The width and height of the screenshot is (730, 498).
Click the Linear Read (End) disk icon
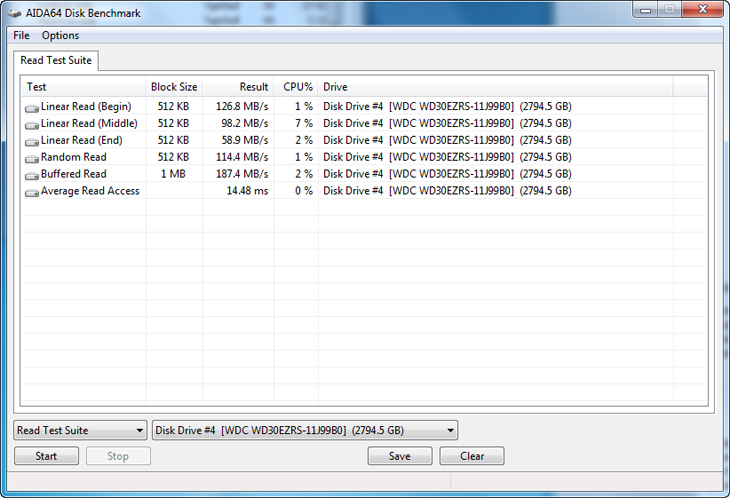(x=32, y=141)
